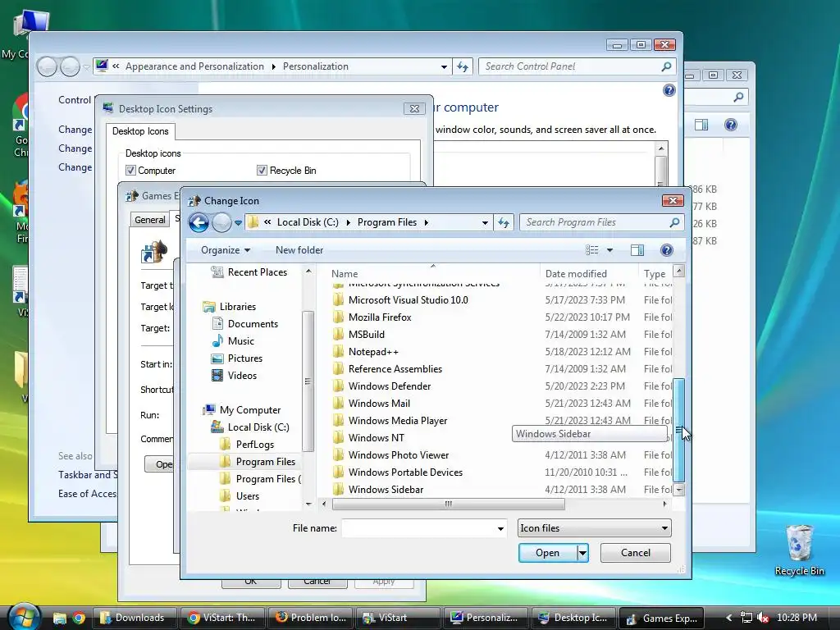840x630 pixels.
Task: Click the Mozilla Firefox folder icon
Action: [338, 317]
